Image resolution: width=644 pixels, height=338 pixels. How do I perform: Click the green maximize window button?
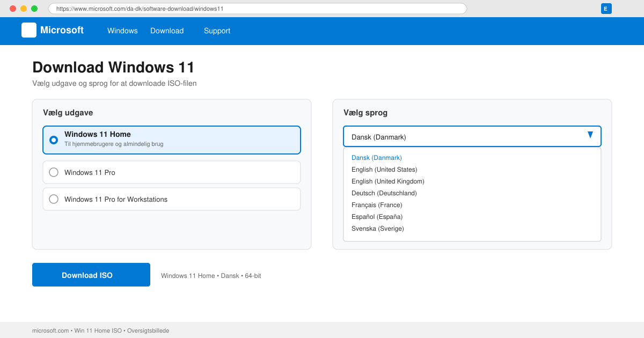[34, 9]
